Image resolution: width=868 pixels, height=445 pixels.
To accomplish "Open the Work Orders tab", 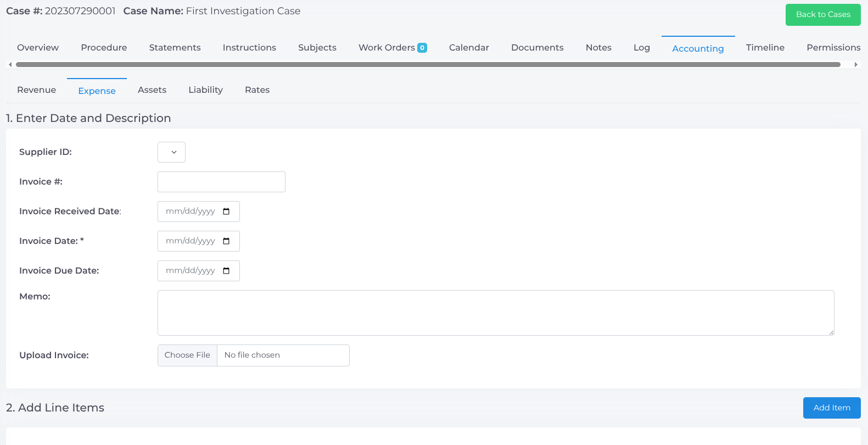I will coord(387,48).
